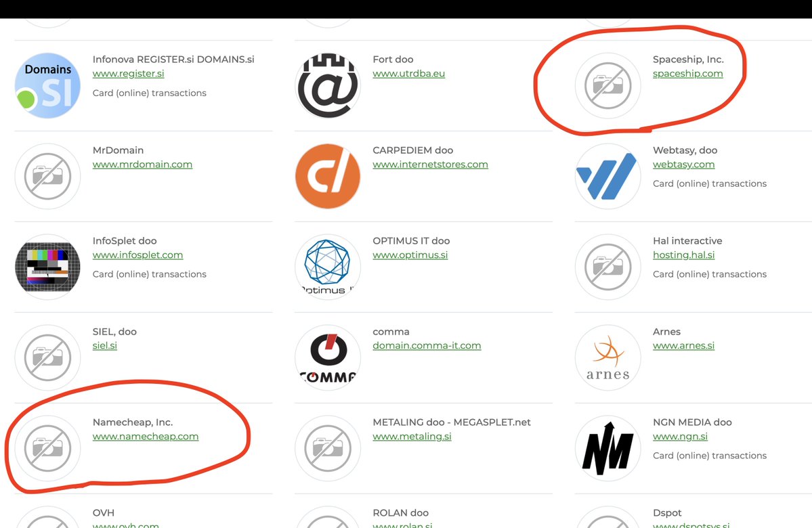Click the NGN MEDIA black NM logo
The width and height of the screenshot is (812, 528).
coord(608,447)
